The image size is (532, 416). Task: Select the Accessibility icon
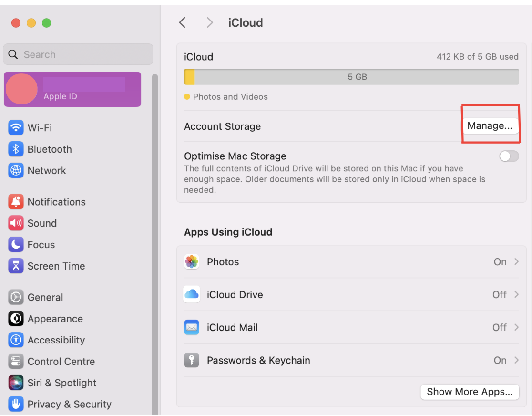pos(16,340)
